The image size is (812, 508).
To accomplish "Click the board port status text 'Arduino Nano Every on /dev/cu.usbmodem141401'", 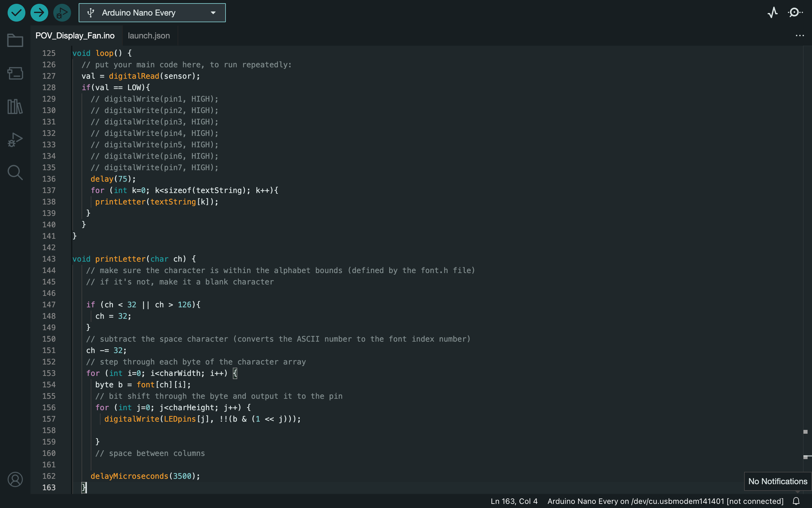I will pyautogui.click(x=636, y=501).
